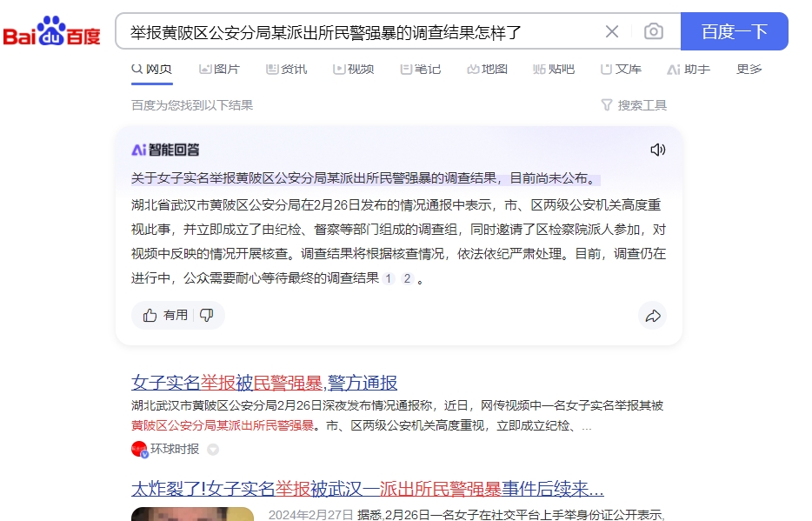Open the 资讯 tab
This screenshot has width=812, height=521.
click(x=287, y=69)
